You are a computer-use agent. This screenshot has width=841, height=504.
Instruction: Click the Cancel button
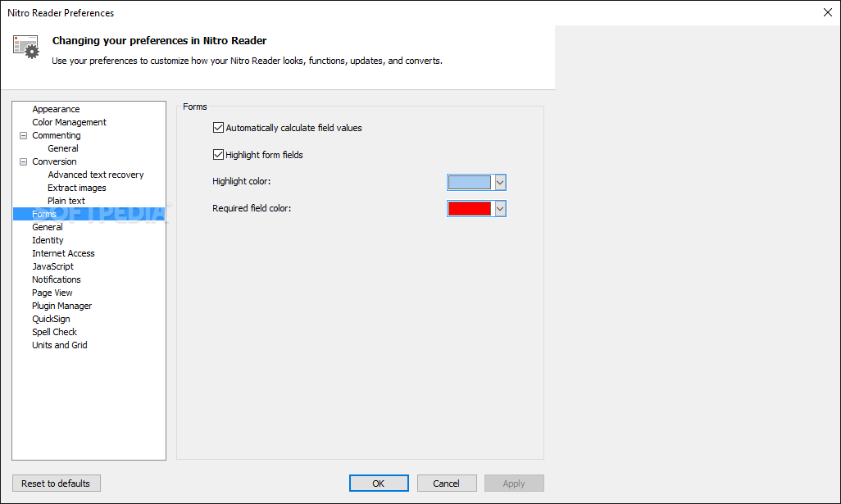(x=447, y=483)
